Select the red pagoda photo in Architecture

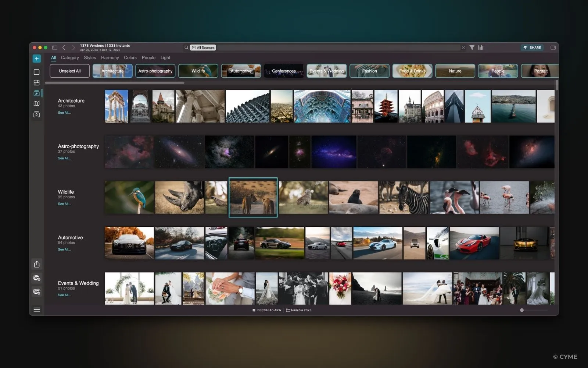pos(386,106)
